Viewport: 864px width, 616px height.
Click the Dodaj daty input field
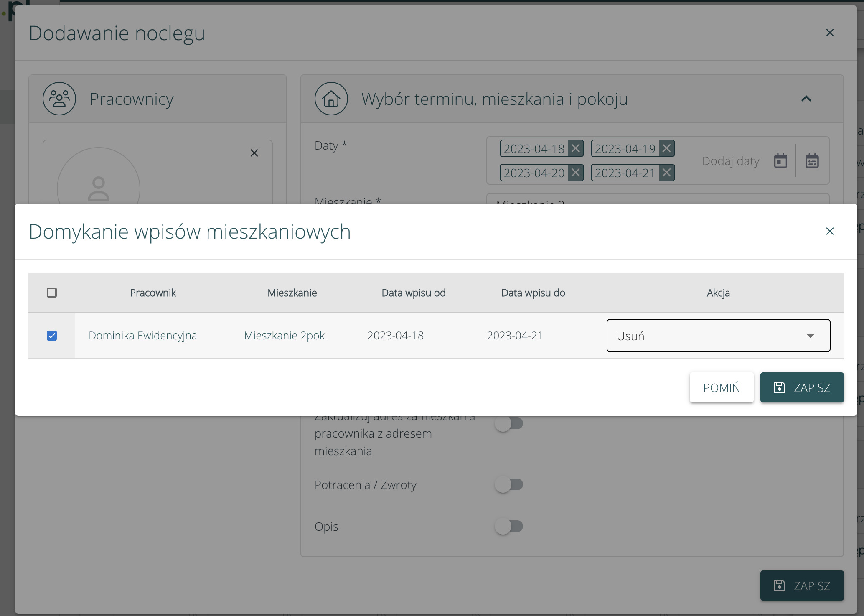[730, 161]
